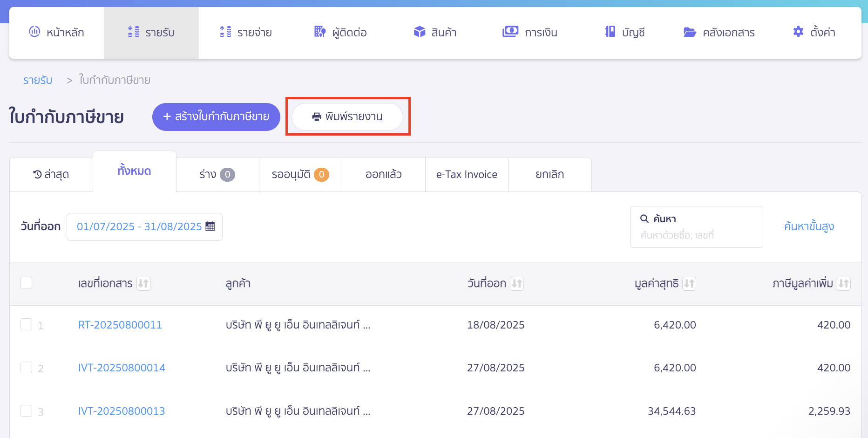This screenshot has height=438, width=868.
Task: Click the ตั้งค่า settings gear icon
Action: click(797, 31)
